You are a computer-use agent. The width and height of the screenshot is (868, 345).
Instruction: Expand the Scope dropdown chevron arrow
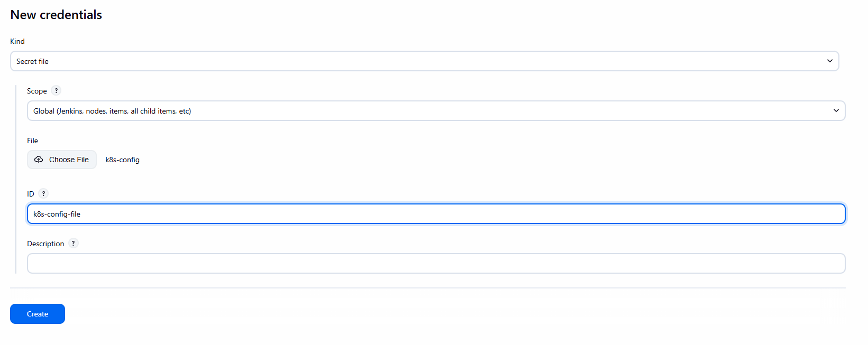836,111
